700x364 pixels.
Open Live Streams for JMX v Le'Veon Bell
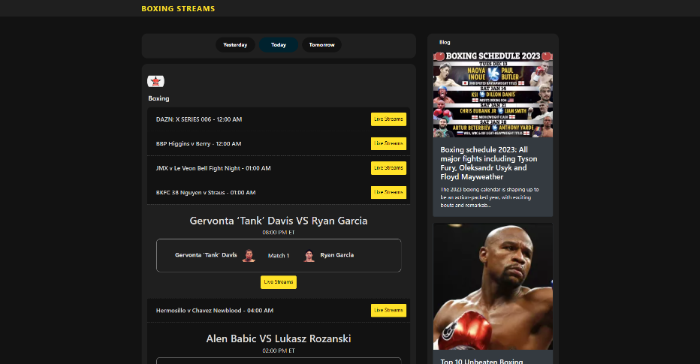(388, 168)
